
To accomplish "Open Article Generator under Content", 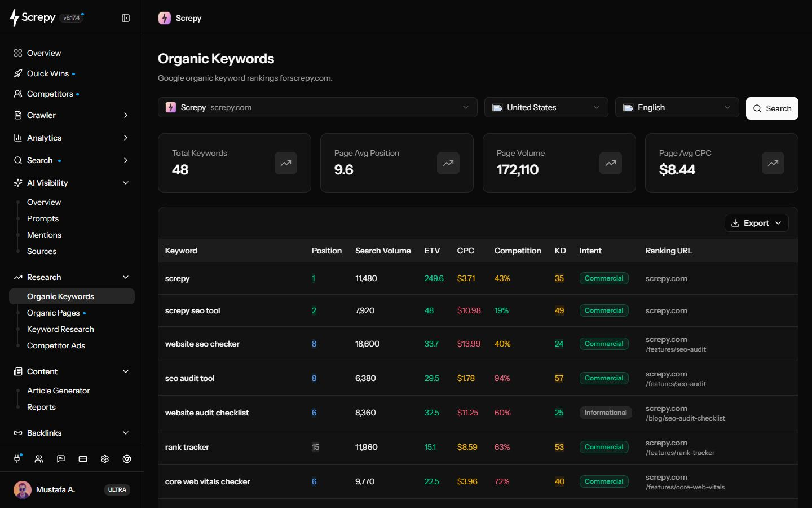I will [58, 391].
